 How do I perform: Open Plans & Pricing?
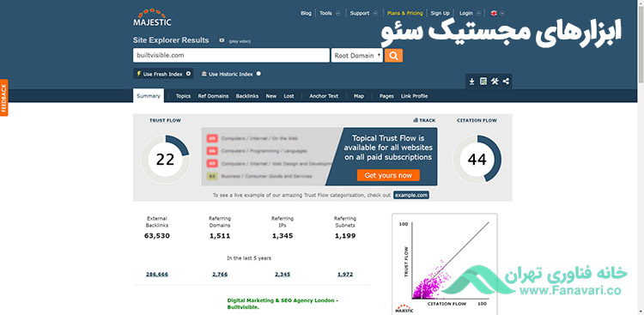405,13
